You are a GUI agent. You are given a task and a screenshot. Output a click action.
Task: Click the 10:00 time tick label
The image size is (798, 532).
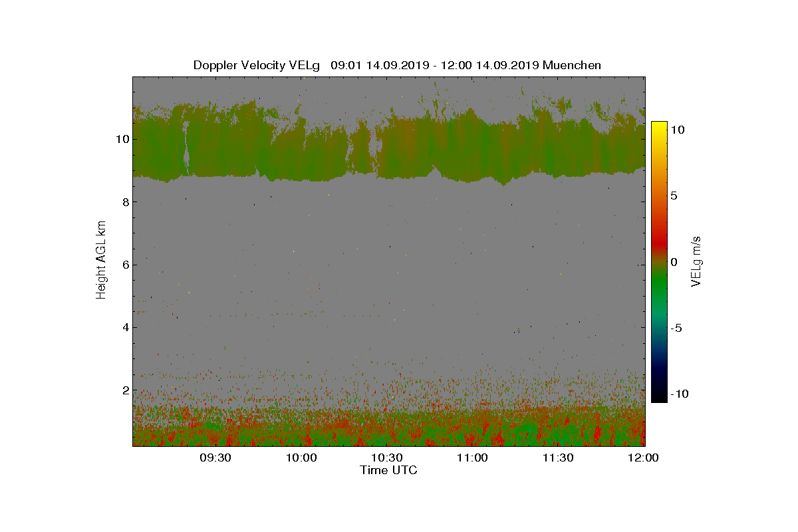pyautogui.click(x=303, y=458)
